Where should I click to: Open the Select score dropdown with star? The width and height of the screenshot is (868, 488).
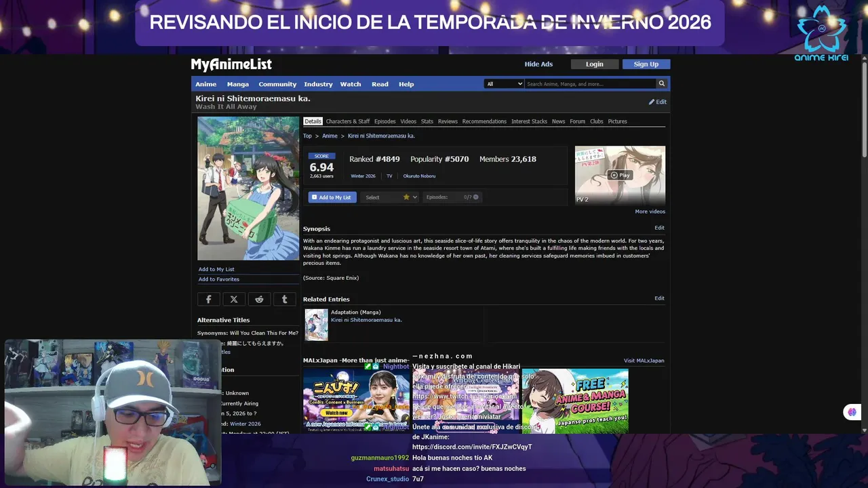[x=391, y=197]
